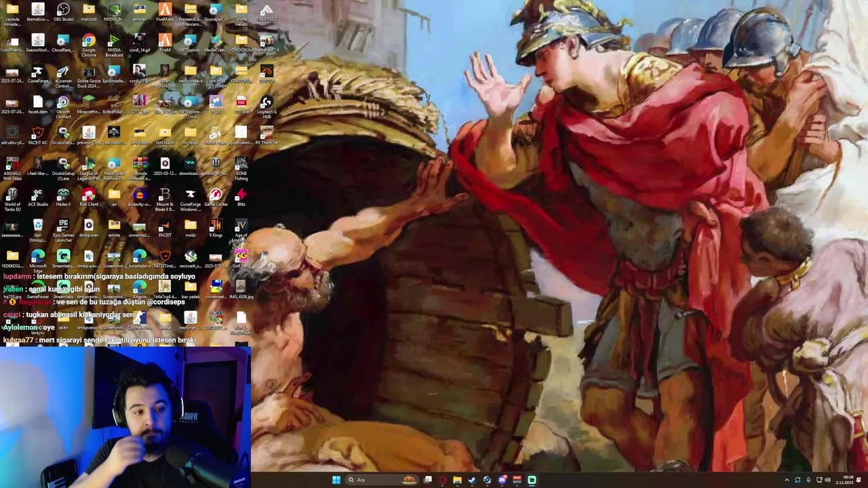Select League of Legends PBE shortcut
This screenshot has width=868, height=488.
[x=89, y=169]
